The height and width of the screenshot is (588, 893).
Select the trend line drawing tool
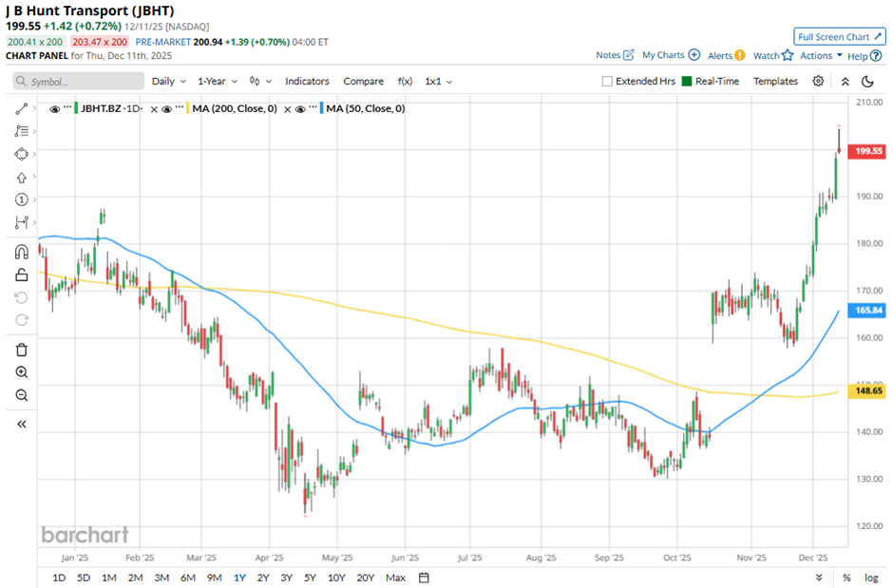(21, 109)
